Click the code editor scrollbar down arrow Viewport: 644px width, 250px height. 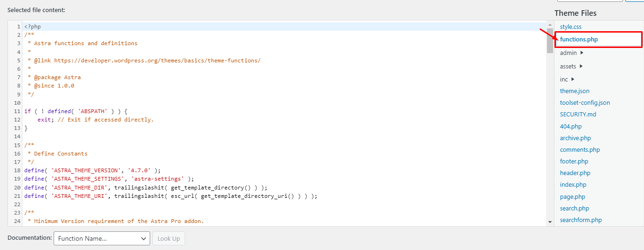(550, 223)
